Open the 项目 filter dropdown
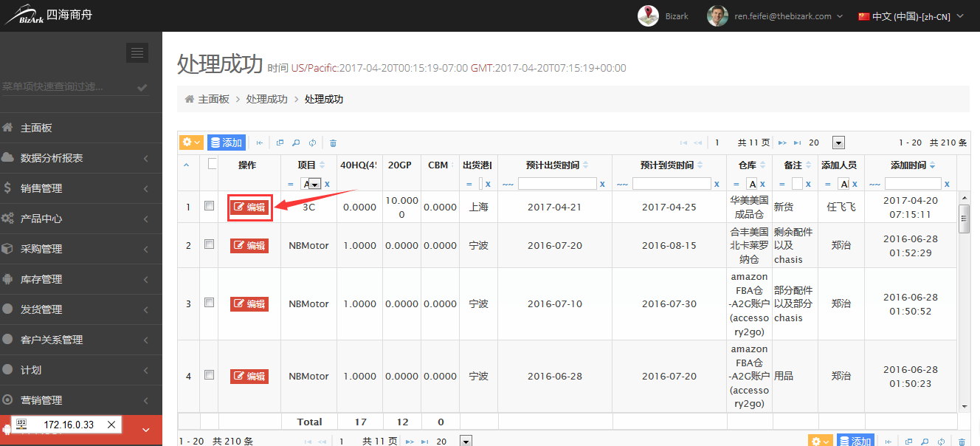980x446 pixels. (314, 184)
